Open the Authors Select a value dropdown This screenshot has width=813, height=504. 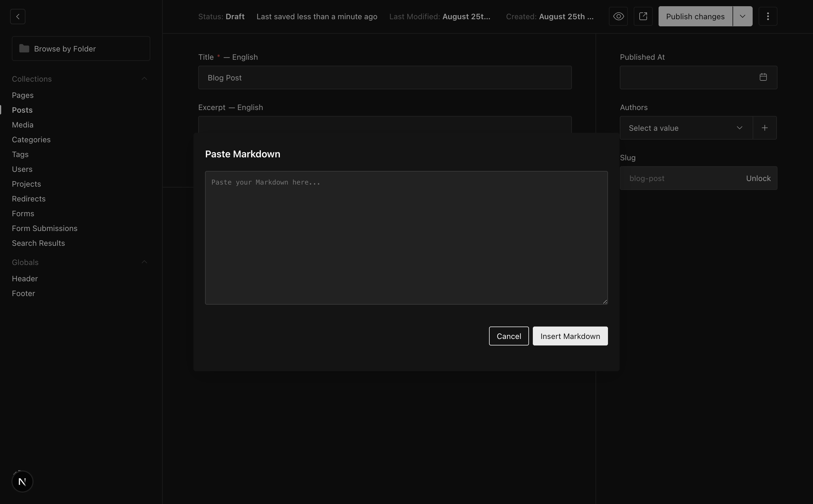tap(686, 128)
